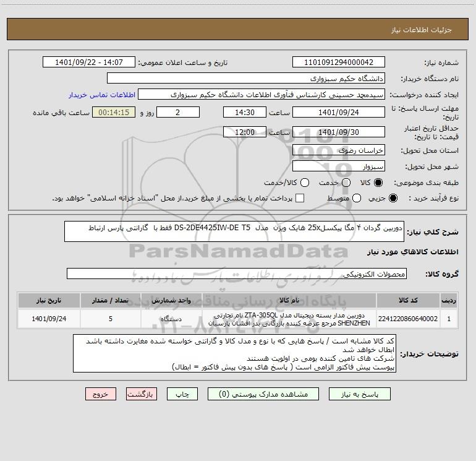Image resolution: width=476 pixels, height=461 pixels.
Task: Click row number cell 1
Action: click(x=449, y=319)
